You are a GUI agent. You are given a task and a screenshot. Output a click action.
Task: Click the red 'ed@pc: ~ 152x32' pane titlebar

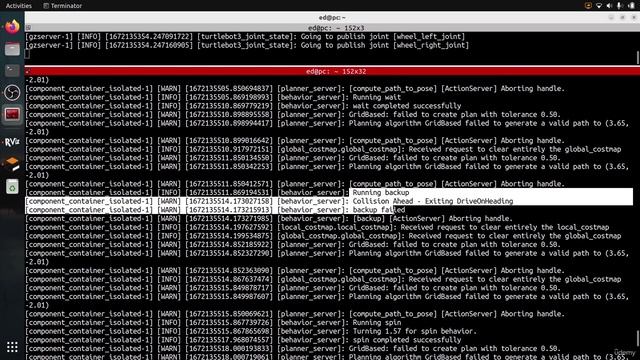click(x=332, y=71)
